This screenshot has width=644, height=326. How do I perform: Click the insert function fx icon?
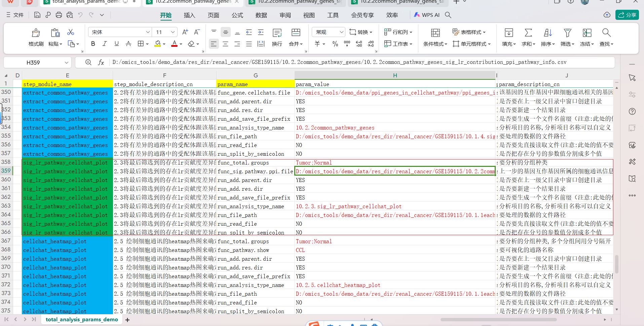pyautogui.click(x=101, y=62)
